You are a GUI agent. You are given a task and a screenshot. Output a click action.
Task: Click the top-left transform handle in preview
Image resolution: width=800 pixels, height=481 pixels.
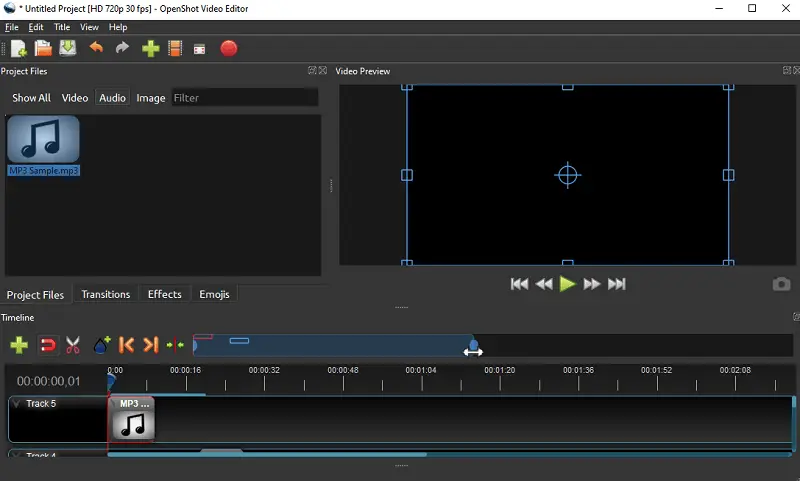[407, 87]
